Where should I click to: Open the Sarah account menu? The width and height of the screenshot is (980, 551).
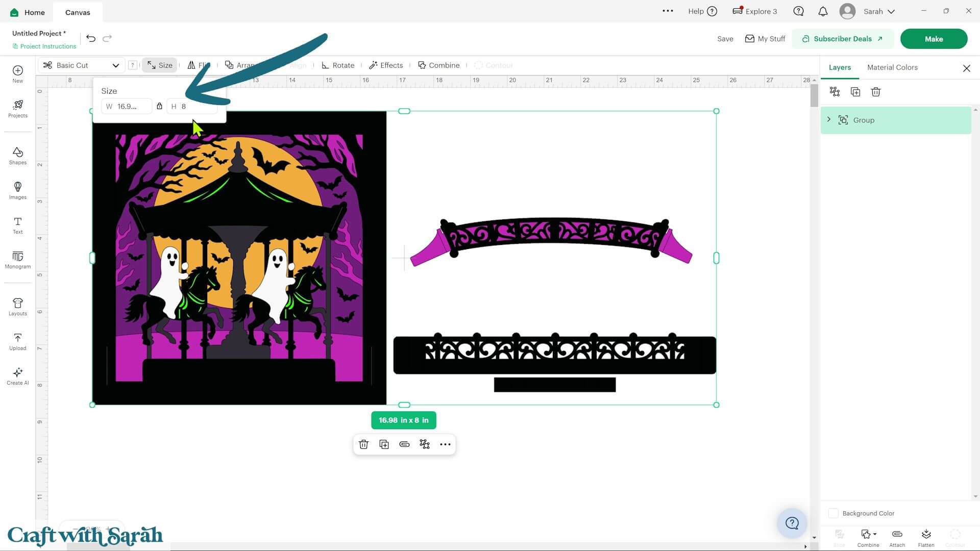(x=867, y=11)
